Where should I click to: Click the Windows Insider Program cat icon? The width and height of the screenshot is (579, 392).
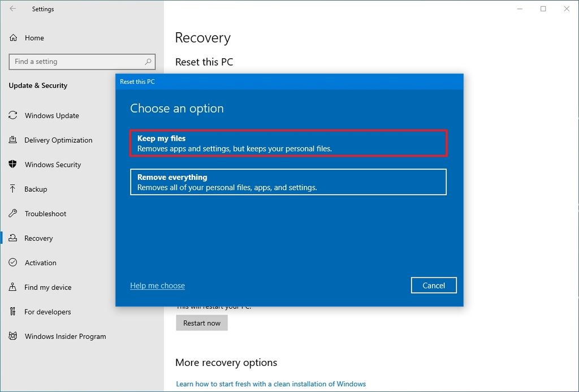click(13, 336)
